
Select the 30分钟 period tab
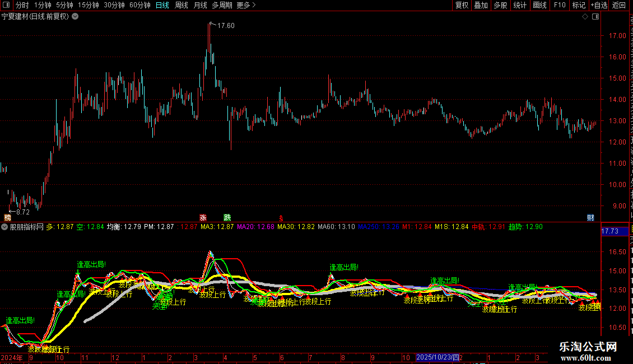point(114,5)
